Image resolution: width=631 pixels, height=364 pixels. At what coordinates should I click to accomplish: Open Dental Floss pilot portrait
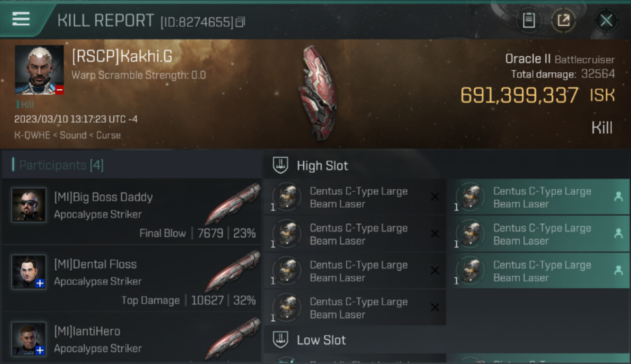point(29,272)
